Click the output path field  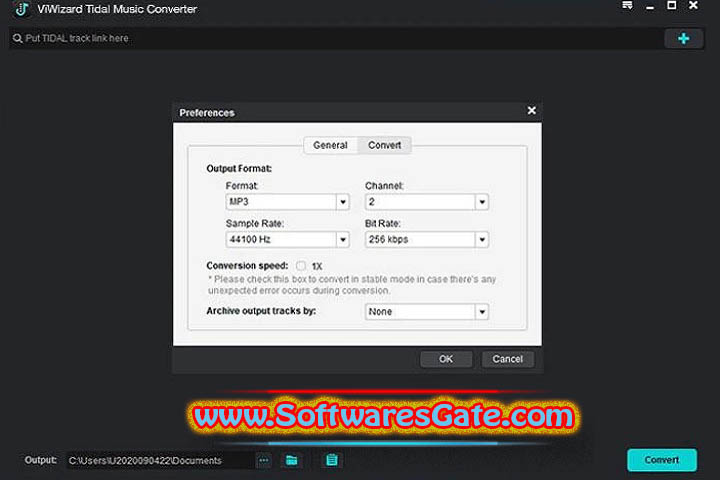160,460
